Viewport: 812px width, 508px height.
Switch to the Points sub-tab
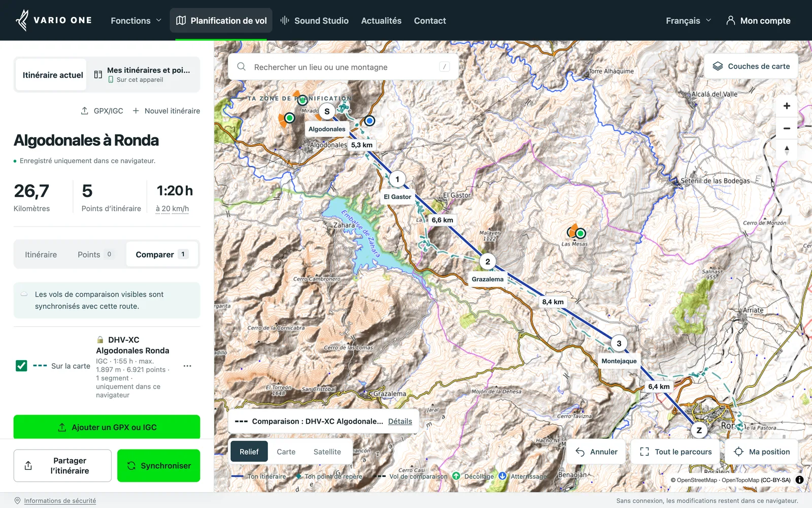click(95, 255)
